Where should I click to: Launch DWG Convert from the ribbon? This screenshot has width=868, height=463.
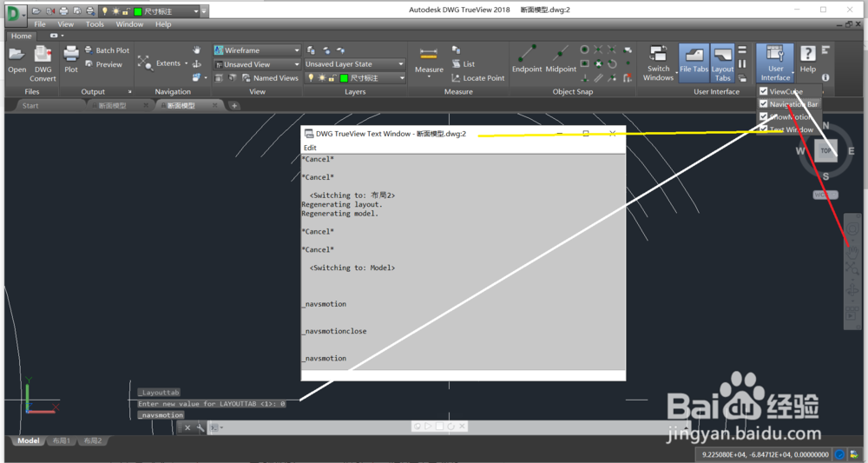pyautogui.click(x=43, y=63)
